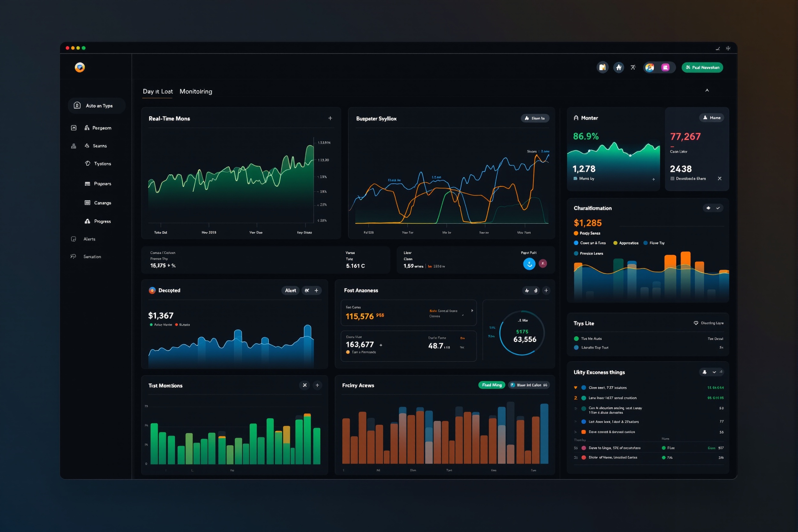This screenshot has height=532, width=798.
Task: Open the Seanns sidebar item
Action: click(x=96, y=146)
